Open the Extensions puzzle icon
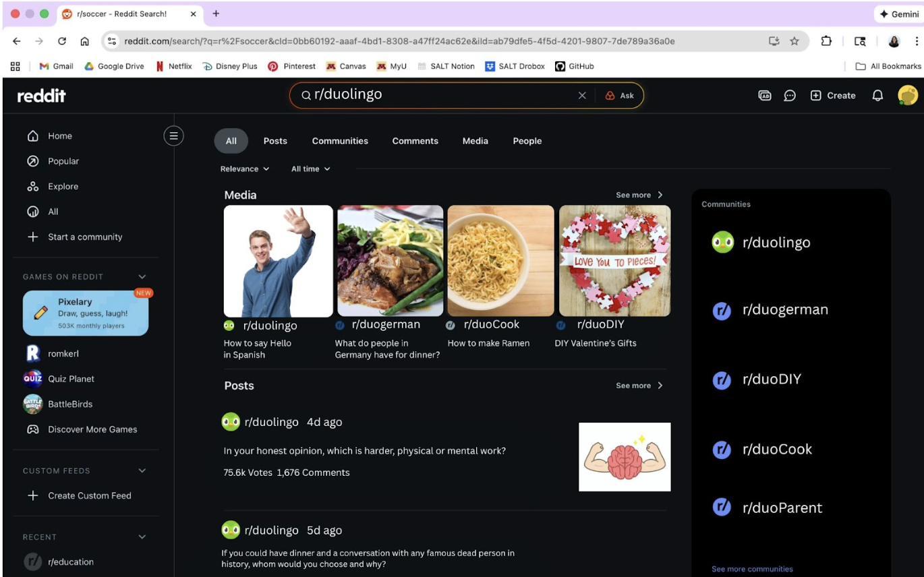Screen dimensions: 924x577 (826, 41)
